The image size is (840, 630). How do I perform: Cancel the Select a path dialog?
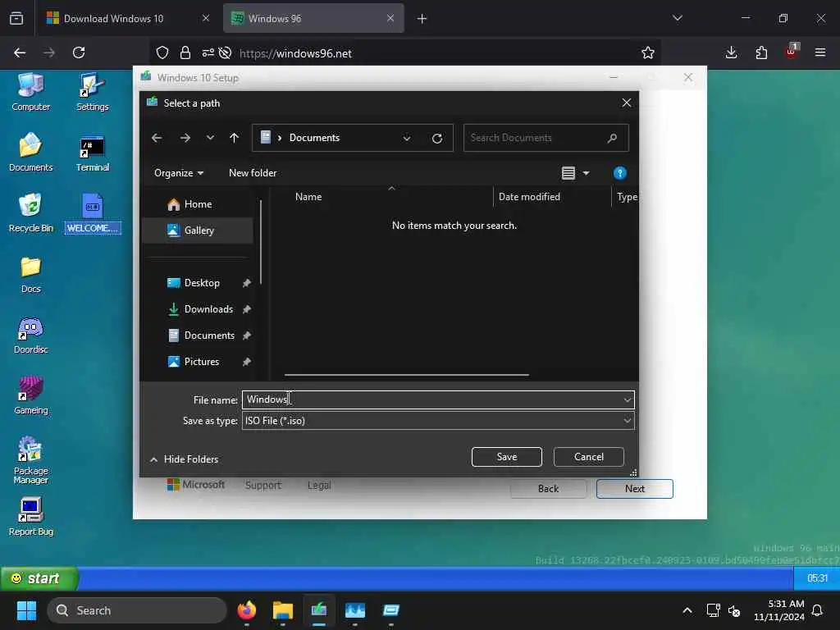[x=589, y=457]
